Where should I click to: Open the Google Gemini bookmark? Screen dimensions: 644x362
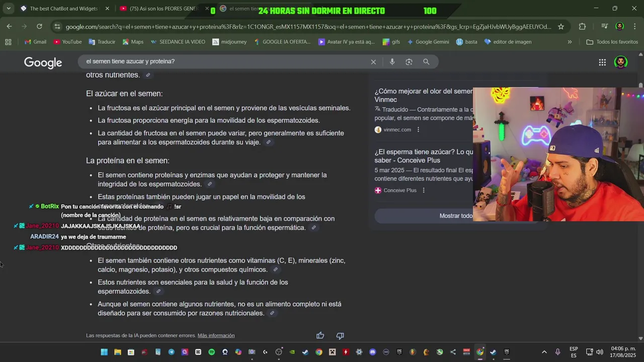(x=428, y=42)
